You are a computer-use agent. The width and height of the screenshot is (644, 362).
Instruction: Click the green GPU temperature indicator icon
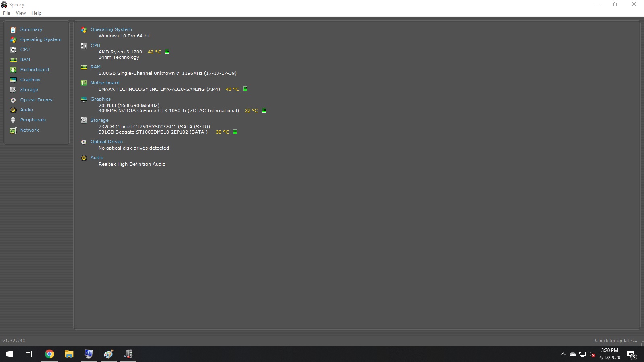point(264,110)
